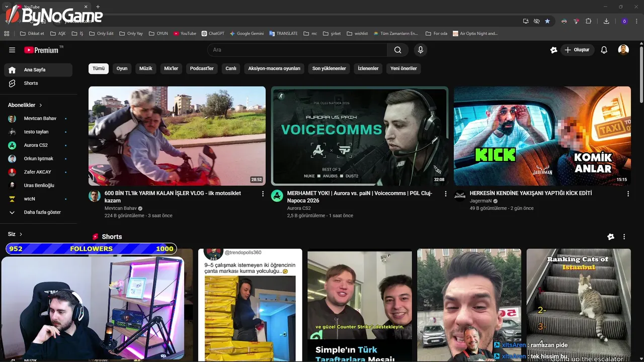Open Uras Benlioğlu subscription channel
The image size is (644, 362).
pos(38,186)
